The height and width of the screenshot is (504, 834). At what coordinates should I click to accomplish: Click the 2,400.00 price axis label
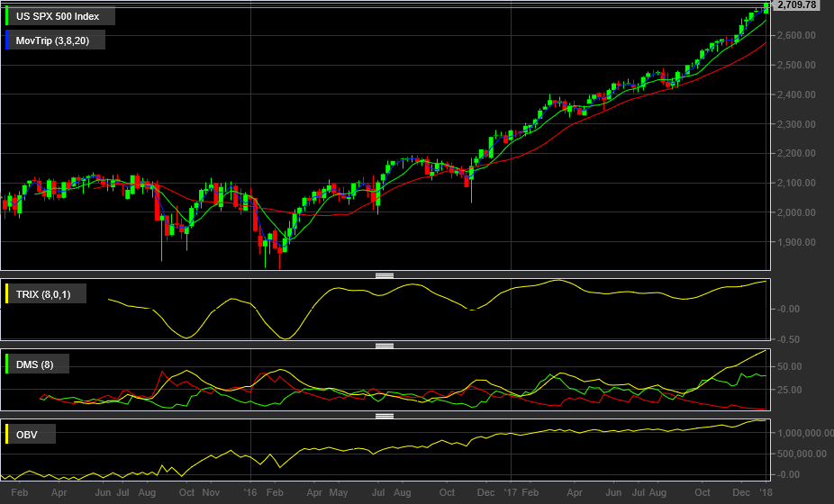coord(796,94)
